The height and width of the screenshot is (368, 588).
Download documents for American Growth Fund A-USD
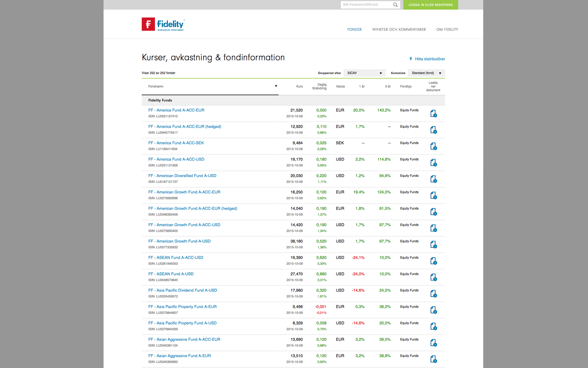[x=433, y=244]
